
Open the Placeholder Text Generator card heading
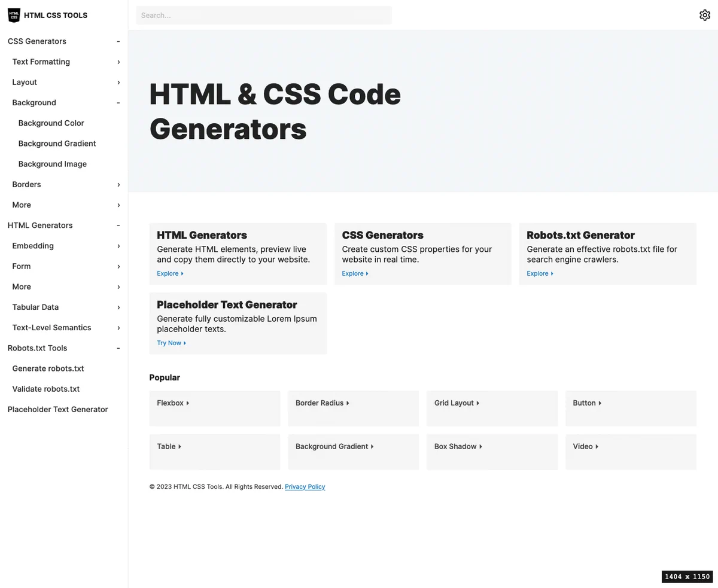(227, 304)
